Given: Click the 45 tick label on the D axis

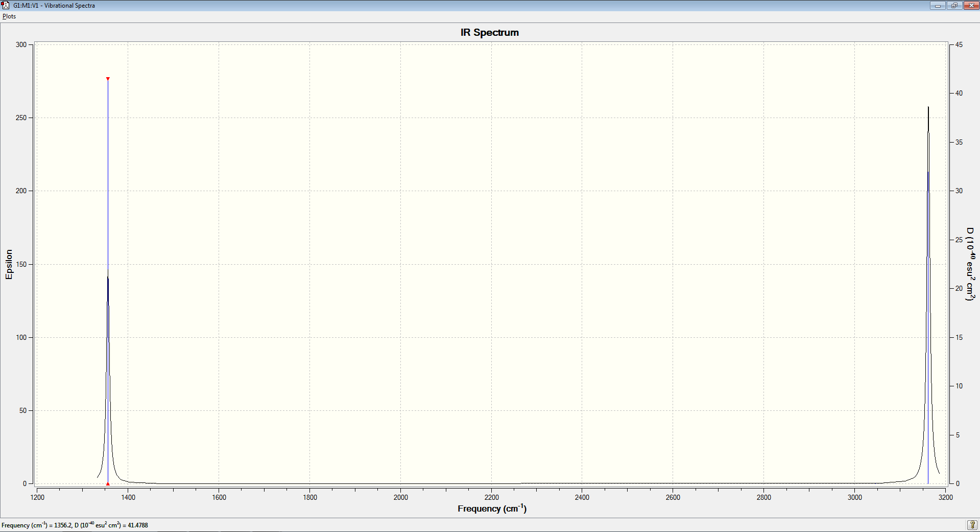Looking at the screenshot, I should pyautogui.click(x=959, y=44).
